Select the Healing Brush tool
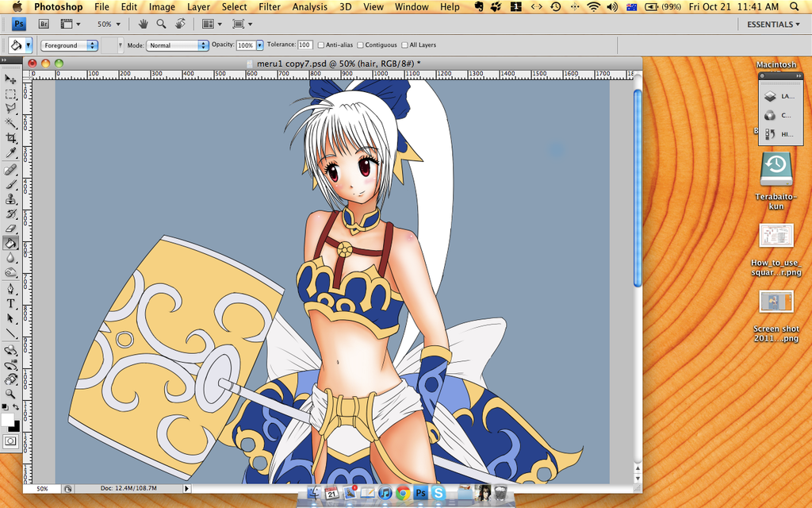Viewport: 812px width, 508px height. pos(10,170)
